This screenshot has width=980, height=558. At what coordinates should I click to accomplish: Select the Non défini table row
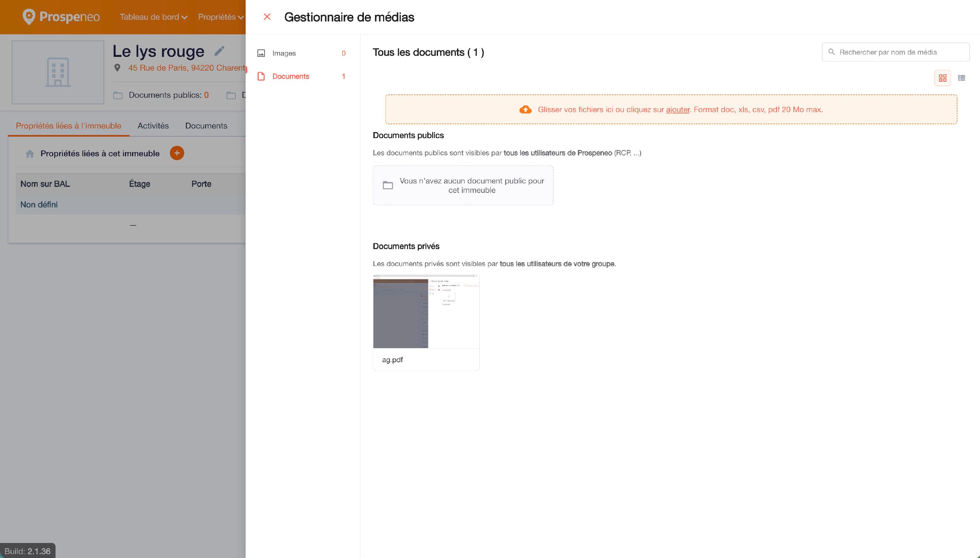pos(131,205)
